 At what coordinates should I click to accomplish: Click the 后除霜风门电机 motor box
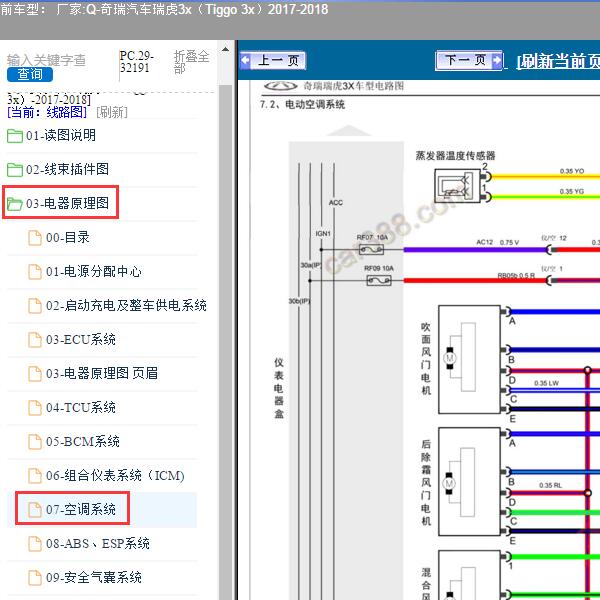pos(469,482)
